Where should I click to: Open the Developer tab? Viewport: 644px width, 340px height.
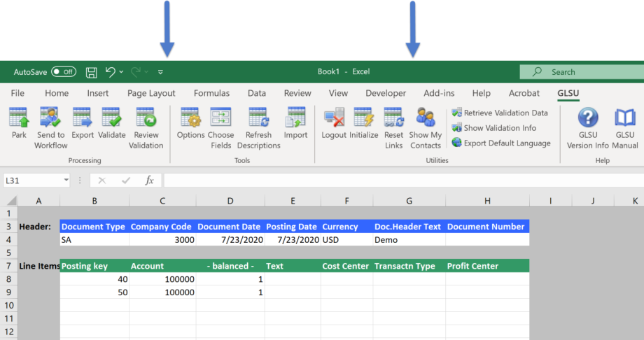click(x=386, y=93)
